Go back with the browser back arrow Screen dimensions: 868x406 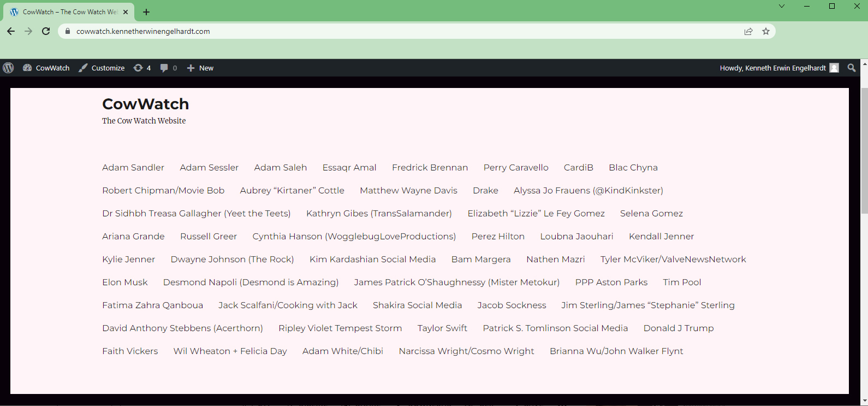tap(11, 31)
